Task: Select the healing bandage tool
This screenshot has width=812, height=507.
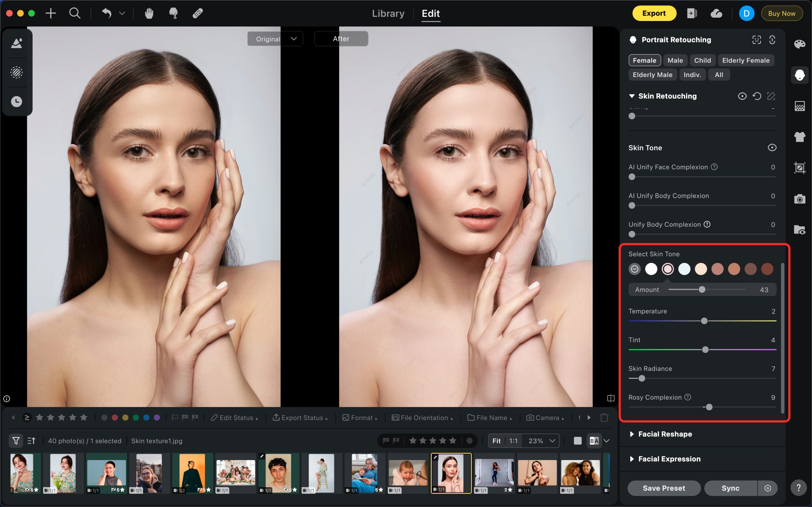Action: pos(198,13)
